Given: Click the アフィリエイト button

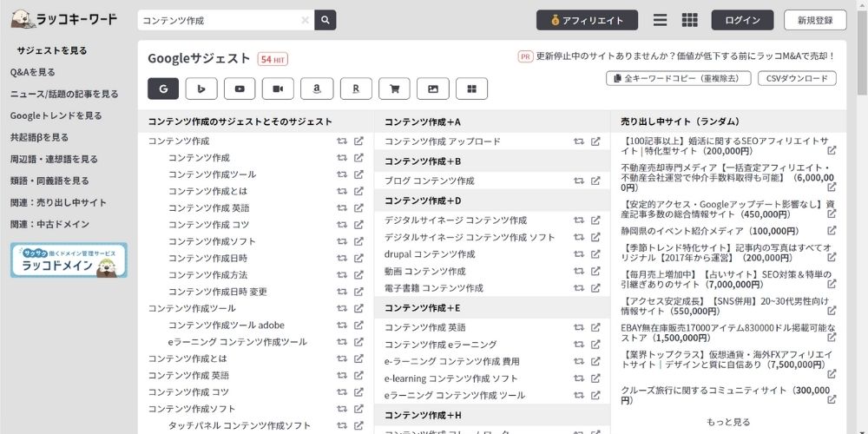Looking at the screenshot, I should tap(587, 21).
